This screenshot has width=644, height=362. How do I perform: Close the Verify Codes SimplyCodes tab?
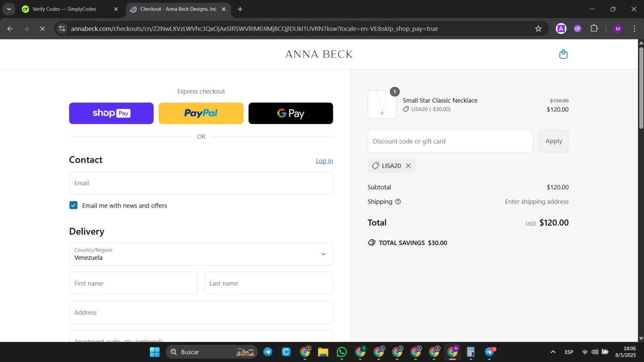point(115,9)
